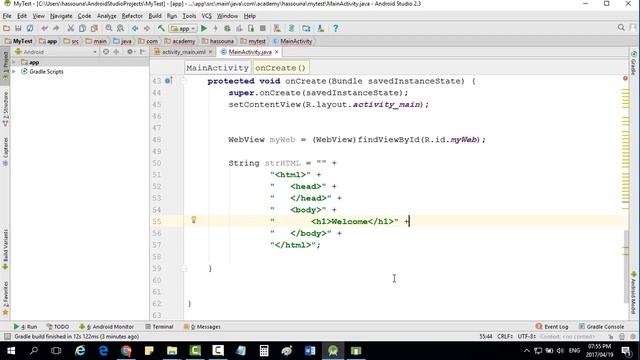
Task: Click the UTF-8 file encoding selector
Action: tap(527, 336)
